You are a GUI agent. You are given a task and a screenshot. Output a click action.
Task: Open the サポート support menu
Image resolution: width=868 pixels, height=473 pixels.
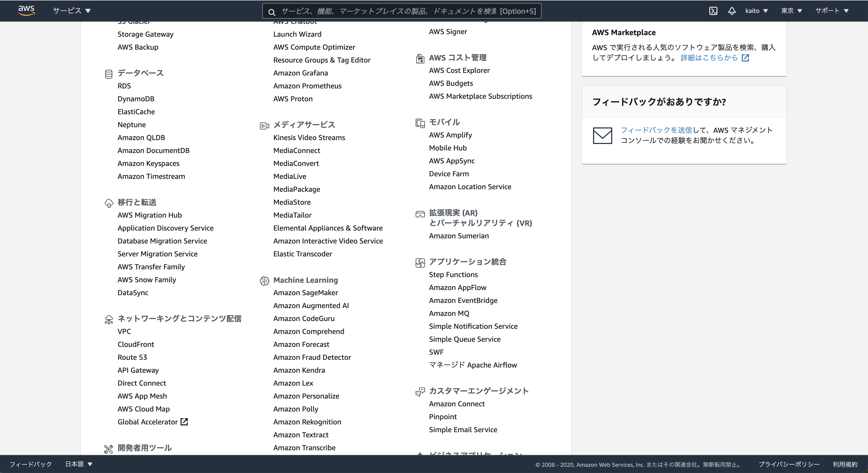tap(831, 11)
